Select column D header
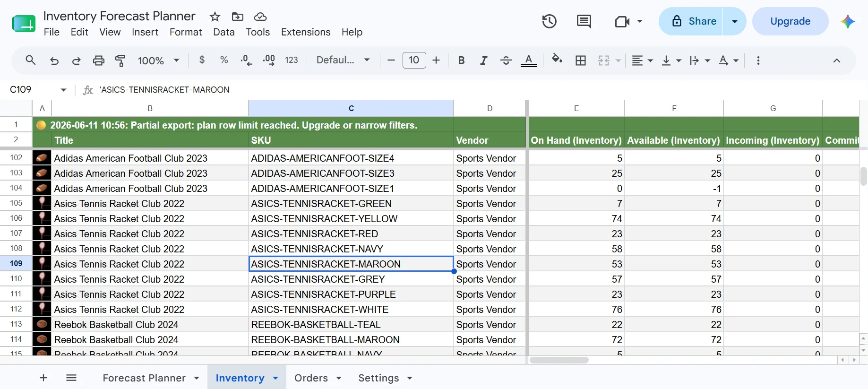The height and width of the screenshot is (389, 868). point(490,108)
